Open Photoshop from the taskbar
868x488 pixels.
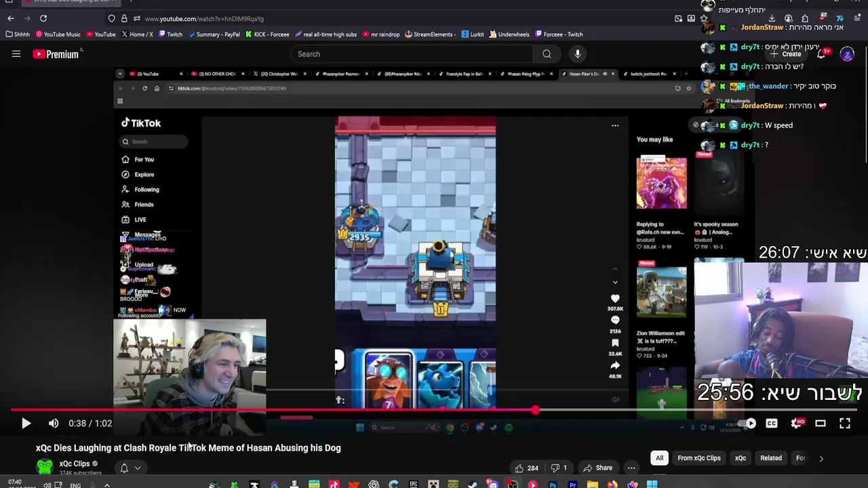553,484
